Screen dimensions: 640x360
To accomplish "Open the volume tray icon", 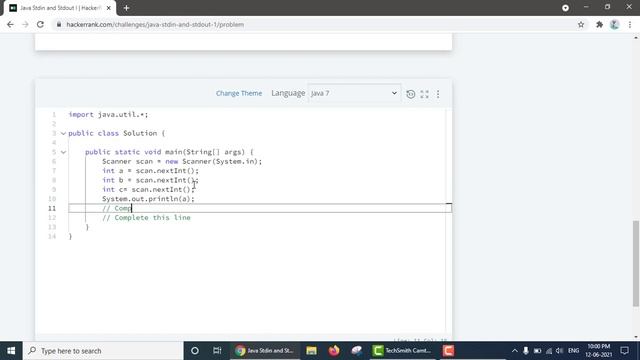I will tap(560, 351).
